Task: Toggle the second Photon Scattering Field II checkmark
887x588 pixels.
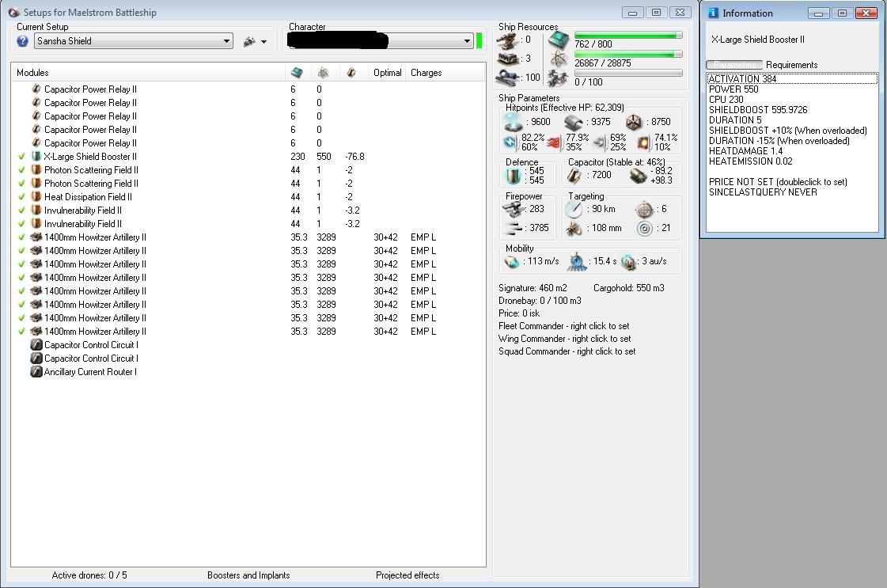Action: coord(21,184)
